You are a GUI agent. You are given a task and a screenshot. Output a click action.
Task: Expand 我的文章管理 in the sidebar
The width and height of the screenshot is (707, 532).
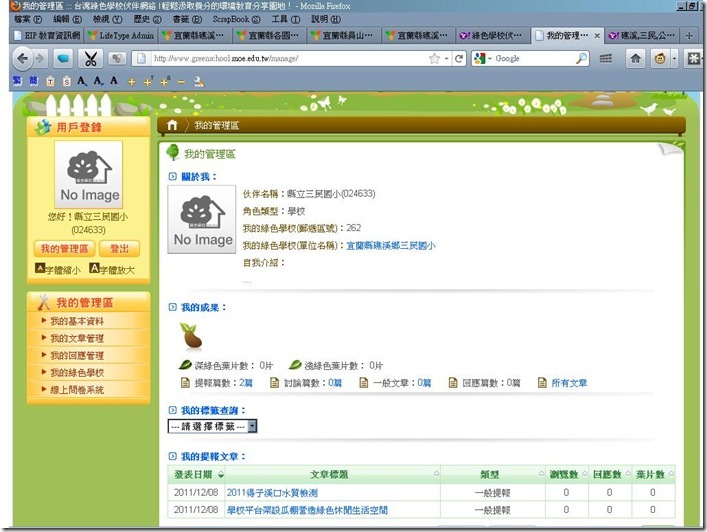point(78,339)
